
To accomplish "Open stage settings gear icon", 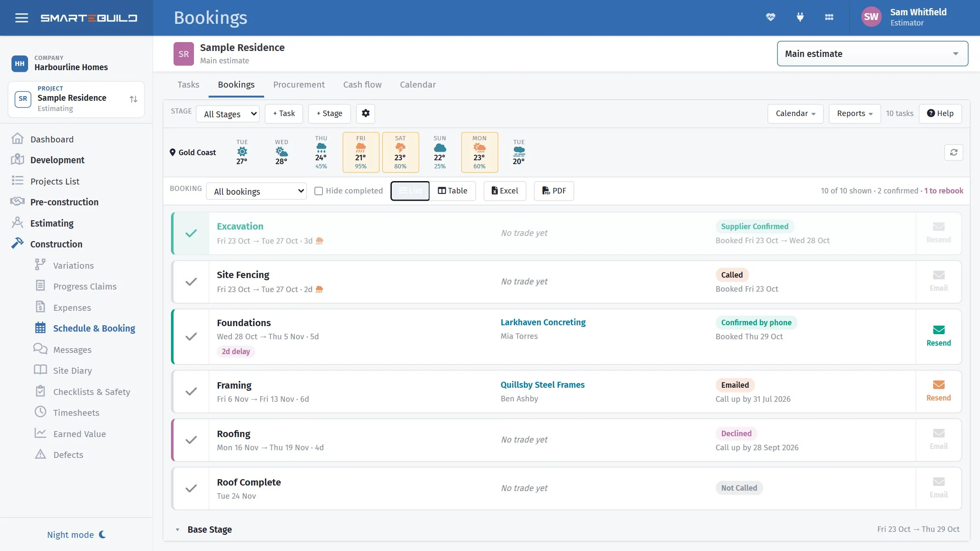I will pos(365,113).
